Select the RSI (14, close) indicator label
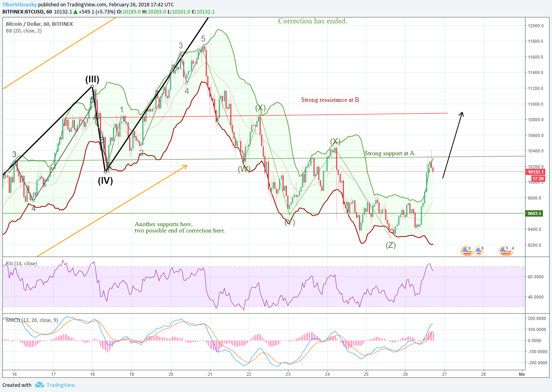The image size is (552, 392). pos(21,263)
